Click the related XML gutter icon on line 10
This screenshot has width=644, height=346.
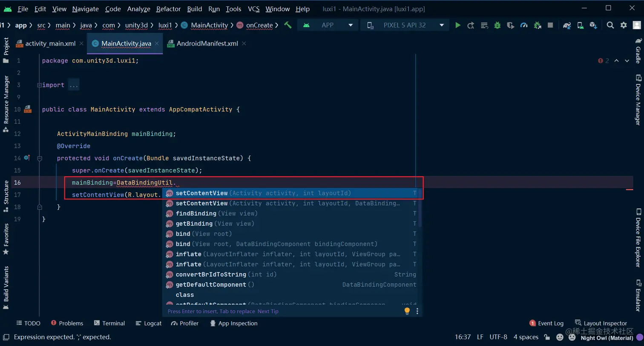[28, 109]
